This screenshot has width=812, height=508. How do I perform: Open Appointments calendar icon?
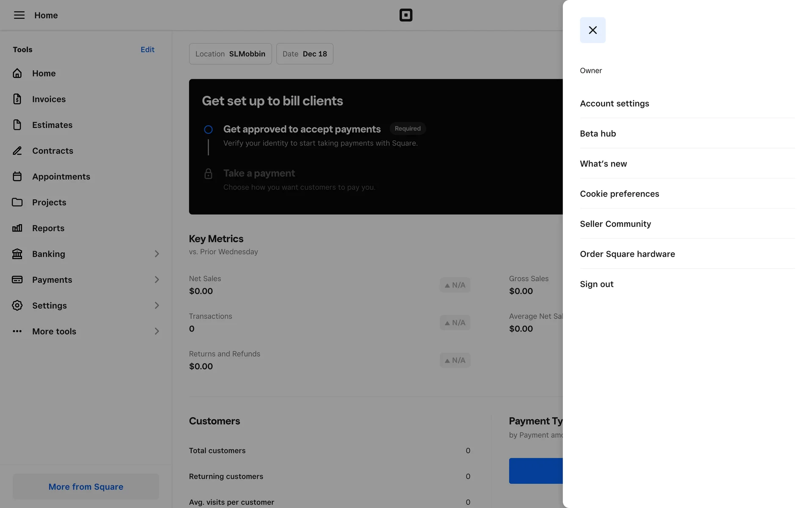click(17, 177)
